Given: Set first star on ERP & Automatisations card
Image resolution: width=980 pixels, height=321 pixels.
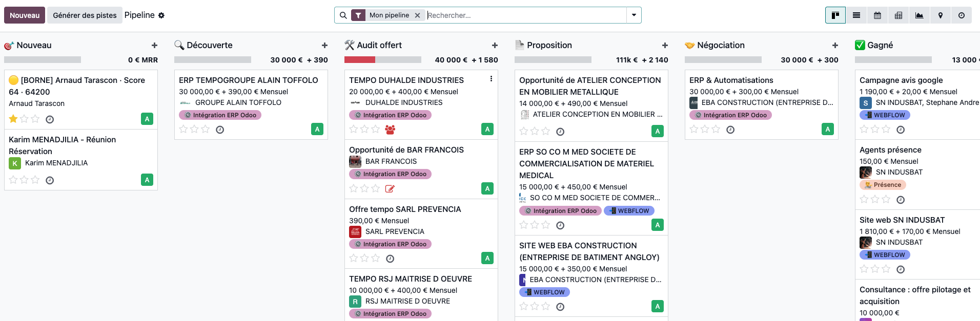Looking at the screenshot, I should tap(694, 129).
